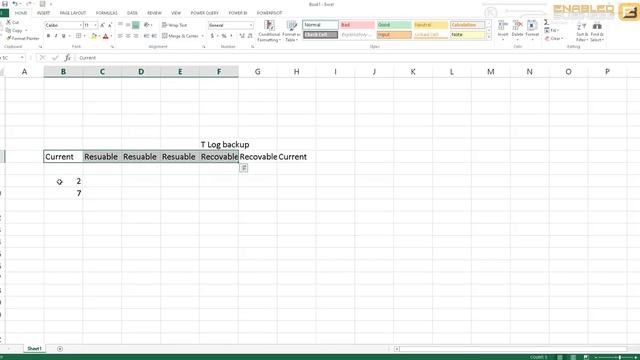The height and width of the screenshot is (360, 640).
Task: Apply Accounting dollar number format
Action: 212,36
